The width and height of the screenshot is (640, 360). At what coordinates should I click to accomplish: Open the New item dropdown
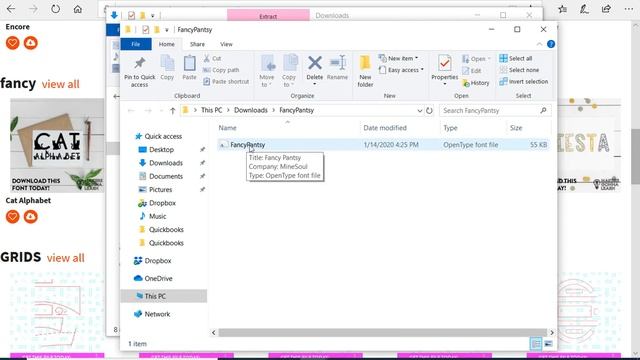(398, 58)
